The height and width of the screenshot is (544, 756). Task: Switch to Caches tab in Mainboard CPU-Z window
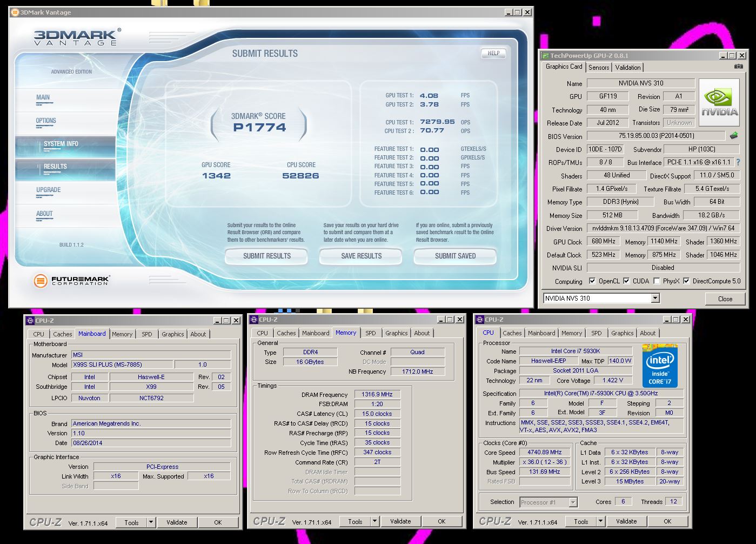point(63,334)
